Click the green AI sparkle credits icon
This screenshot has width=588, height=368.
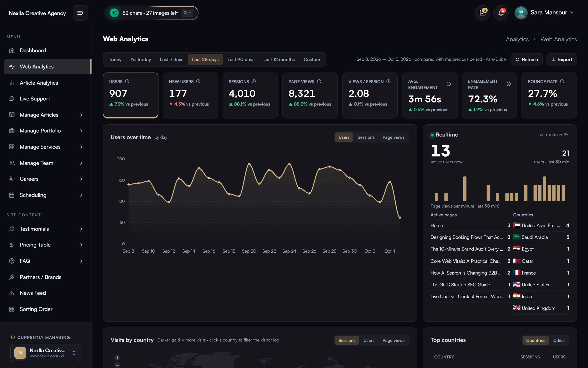click(x=114, y=13)
